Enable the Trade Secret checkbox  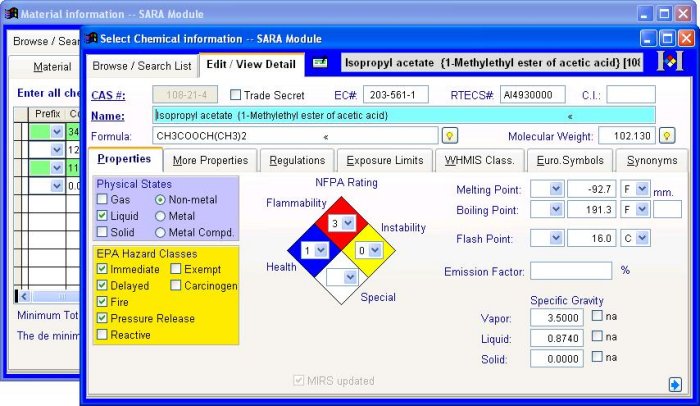(x=236, y=95)
